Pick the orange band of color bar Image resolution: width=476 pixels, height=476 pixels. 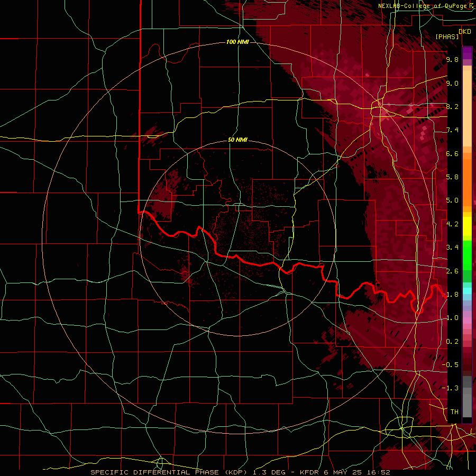[467, 182]
